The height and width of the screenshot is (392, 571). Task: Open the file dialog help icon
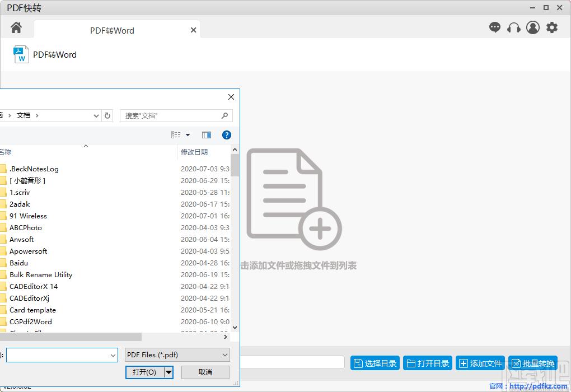(227, 135)
